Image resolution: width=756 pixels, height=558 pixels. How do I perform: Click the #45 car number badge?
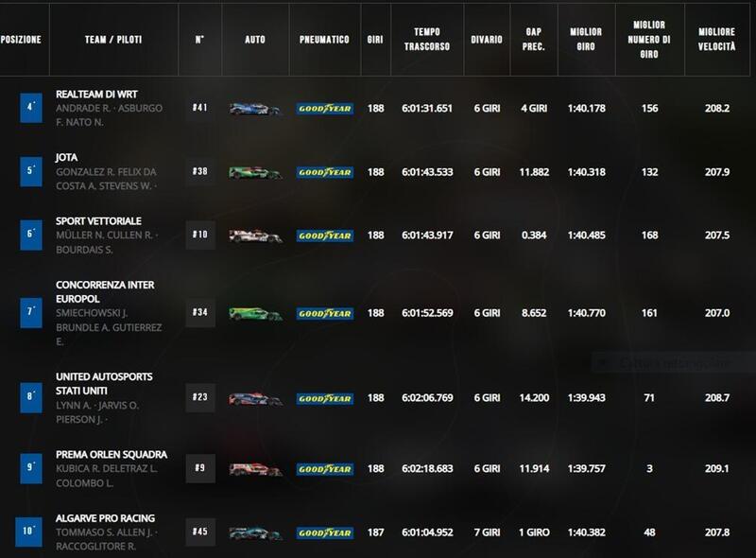click(x=200, y=532)
